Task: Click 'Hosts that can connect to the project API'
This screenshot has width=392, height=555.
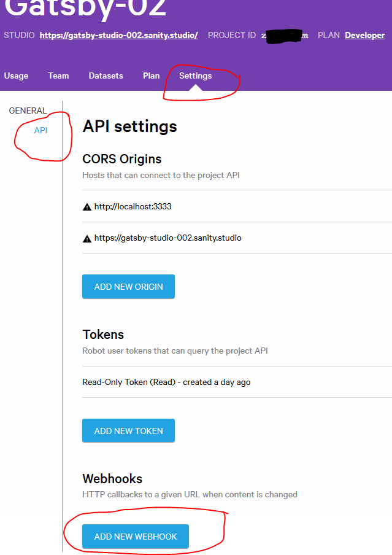Action: tap(161, 175)
